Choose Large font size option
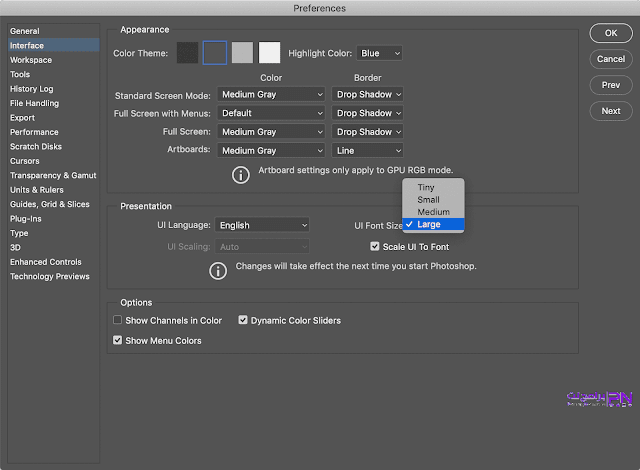640x470 pixels. (433, 224)
